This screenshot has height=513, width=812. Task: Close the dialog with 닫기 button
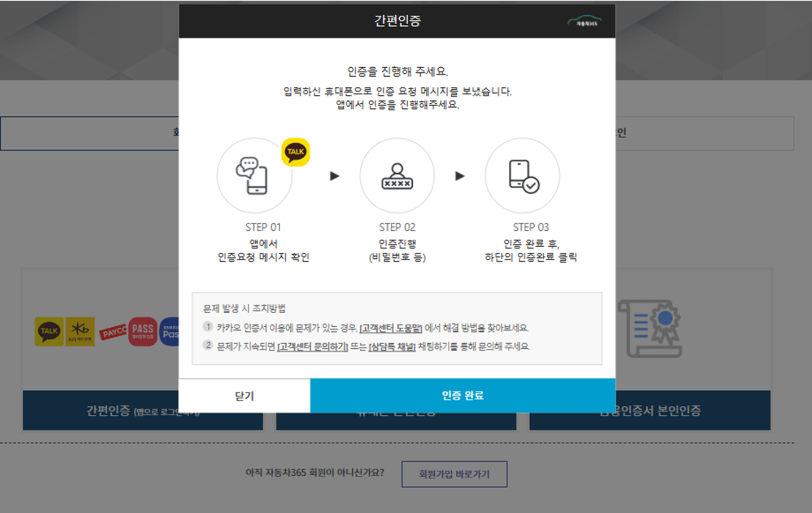coord(245,396)
